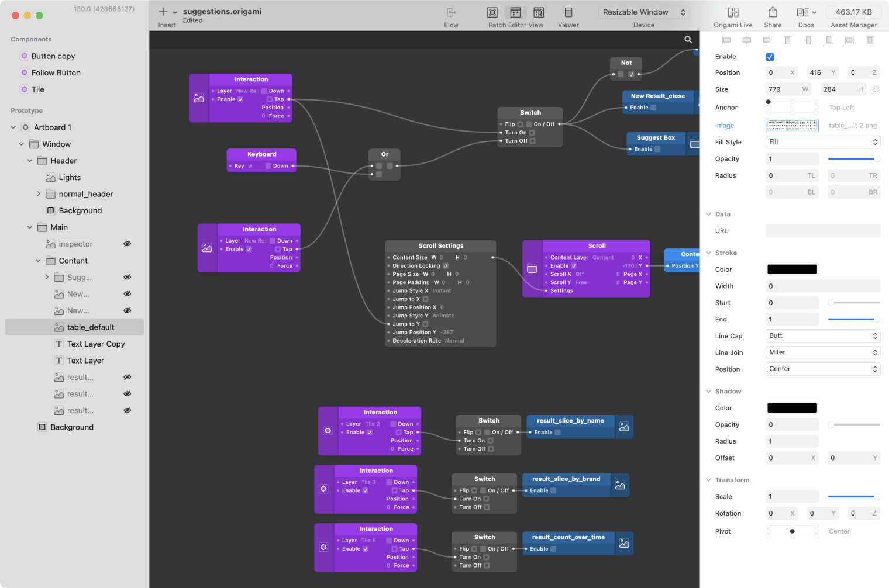
Task: Collapse the Shadow section
Action: (x=708, y=392)
